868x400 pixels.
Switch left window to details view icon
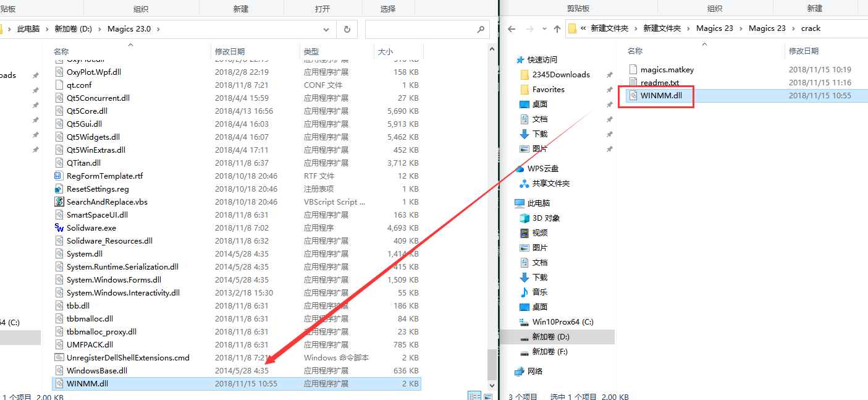[474, 396]
